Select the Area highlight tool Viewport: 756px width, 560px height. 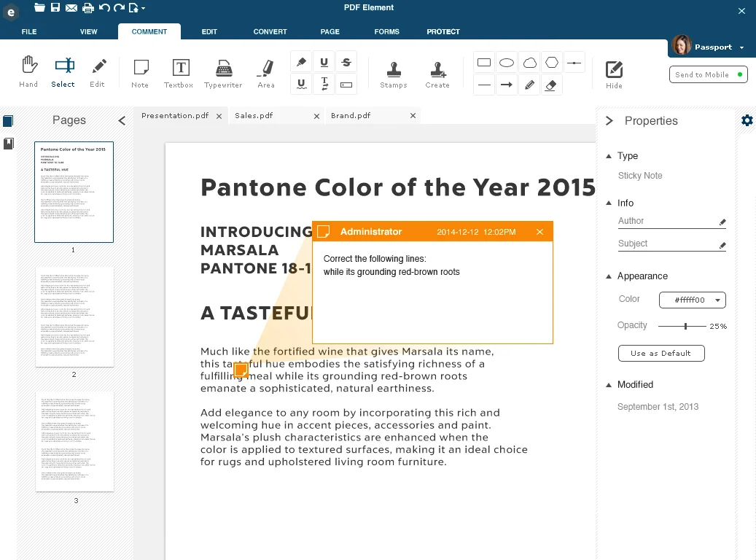(x=265, y=72)
